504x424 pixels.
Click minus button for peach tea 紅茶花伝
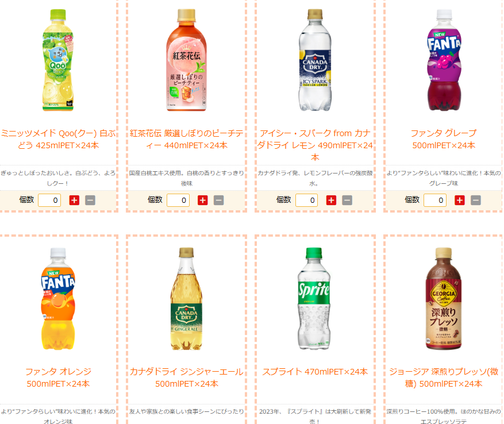coord(218,201)
